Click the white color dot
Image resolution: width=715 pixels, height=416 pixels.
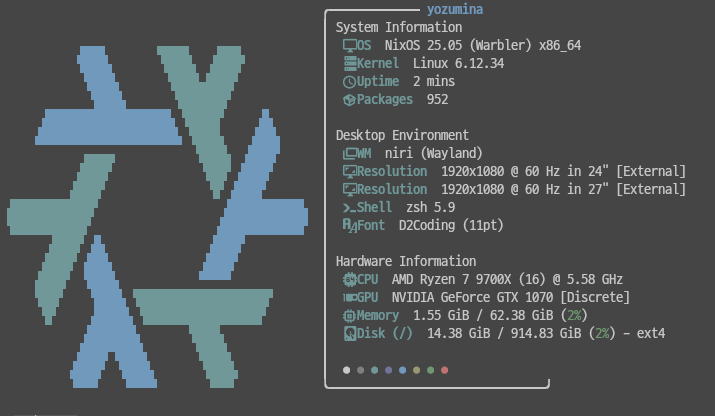click(x=347, y=370)
